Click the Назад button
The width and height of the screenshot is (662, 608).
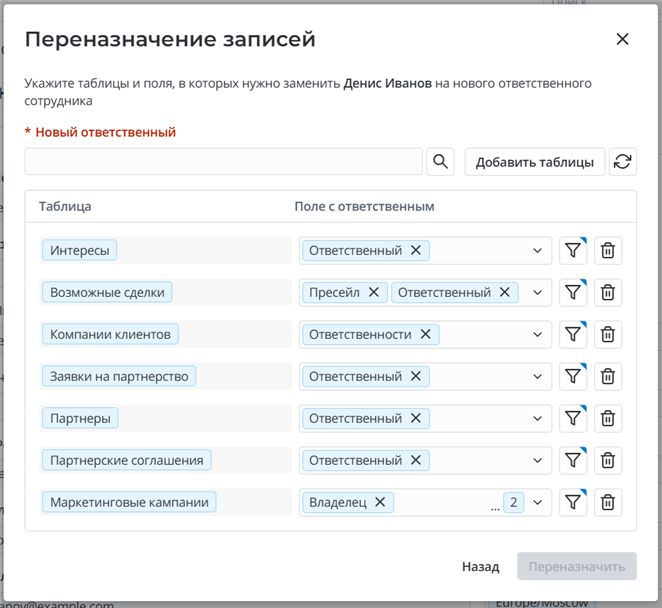tap(480, 567)
